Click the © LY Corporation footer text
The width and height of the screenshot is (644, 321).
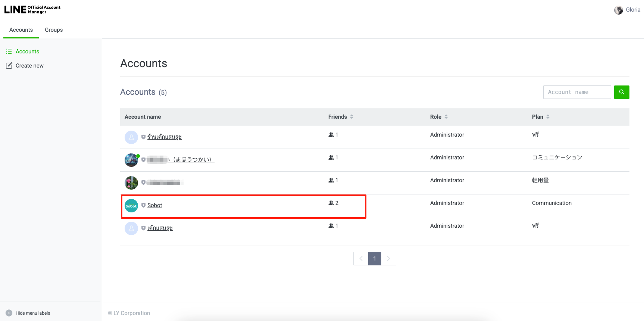pyautogui.click(x=129, y=313)
